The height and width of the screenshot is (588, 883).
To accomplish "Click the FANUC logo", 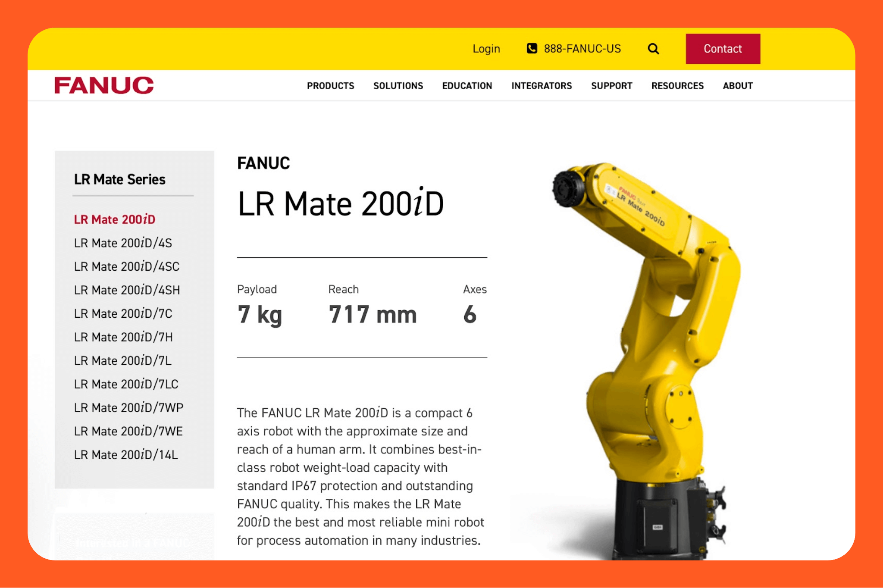I will (x=104, y=85).
